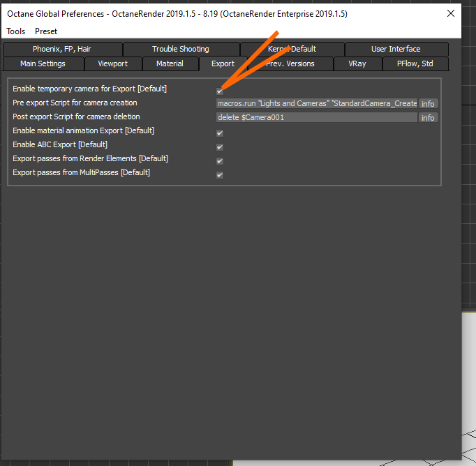Toggle Export passes from Render Elements checkbox
This screenshot has width=476, height=466.
click(220, 161)
